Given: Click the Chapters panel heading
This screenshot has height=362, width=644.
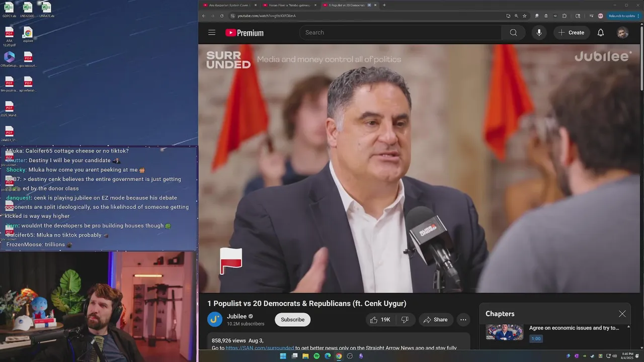Looking at the screenshot, I should (x=500, y=314).
